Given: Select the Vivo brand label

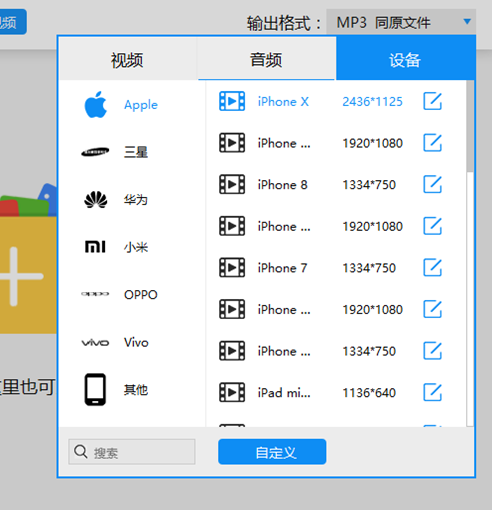Looking at the screenshot, I should coord(136,342).
